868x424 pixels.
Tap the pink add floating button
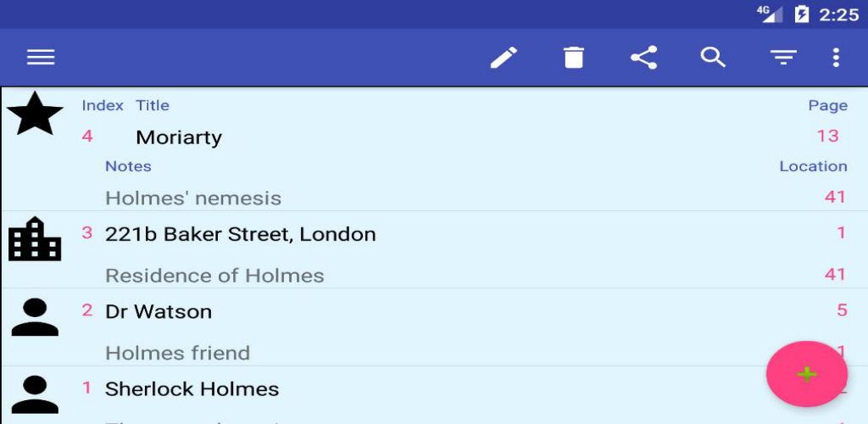[x=807, y=374]
